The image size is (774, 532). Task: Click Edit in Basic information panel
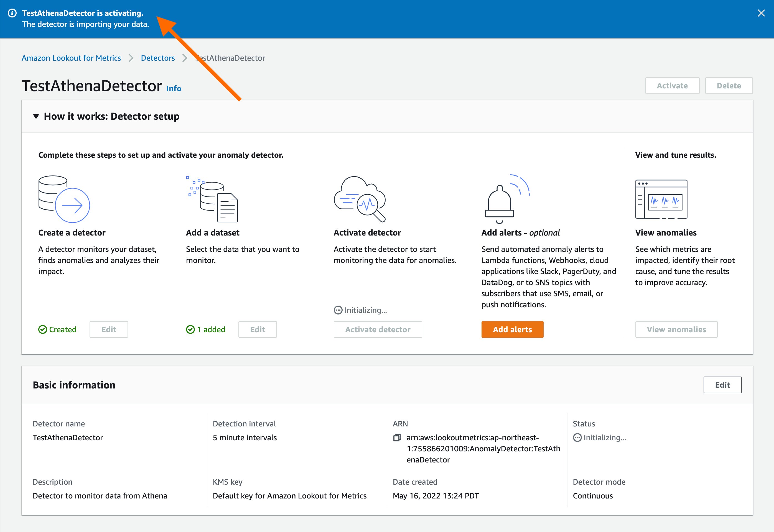pos(722,385)
